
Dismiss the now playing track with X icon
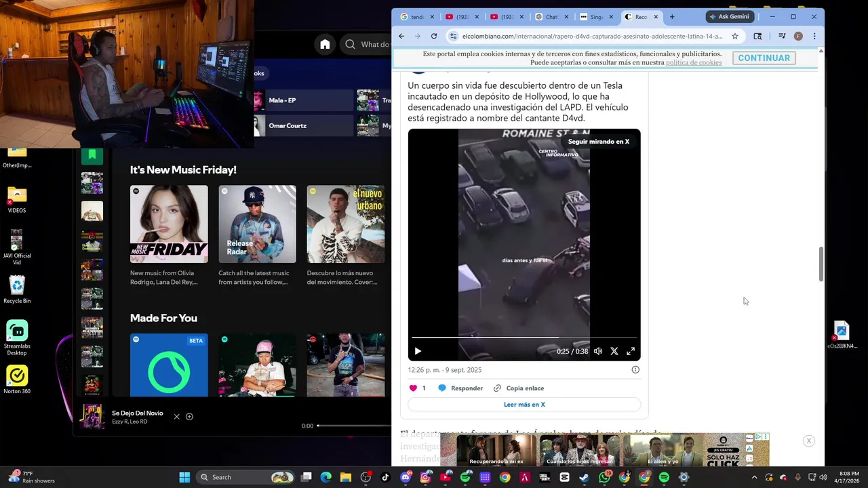pyautogui.click(x=176, y=417)
